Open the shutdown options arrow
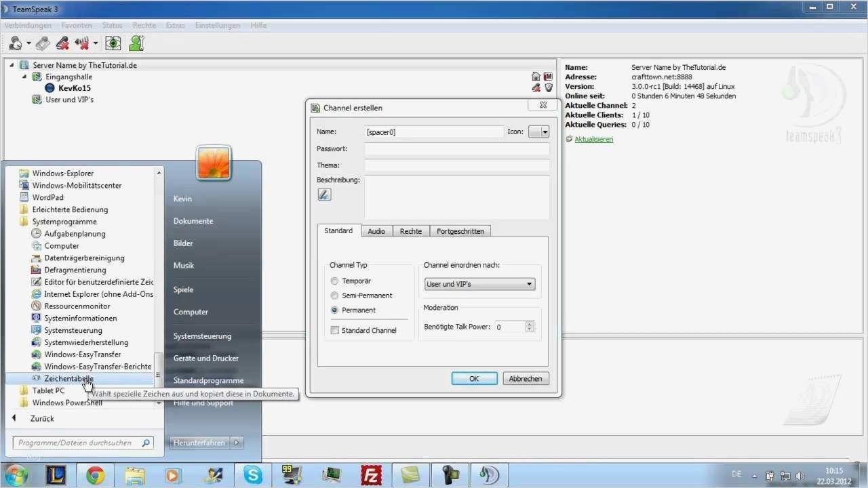The image size is (868, 488). click(x=237, y=443)
